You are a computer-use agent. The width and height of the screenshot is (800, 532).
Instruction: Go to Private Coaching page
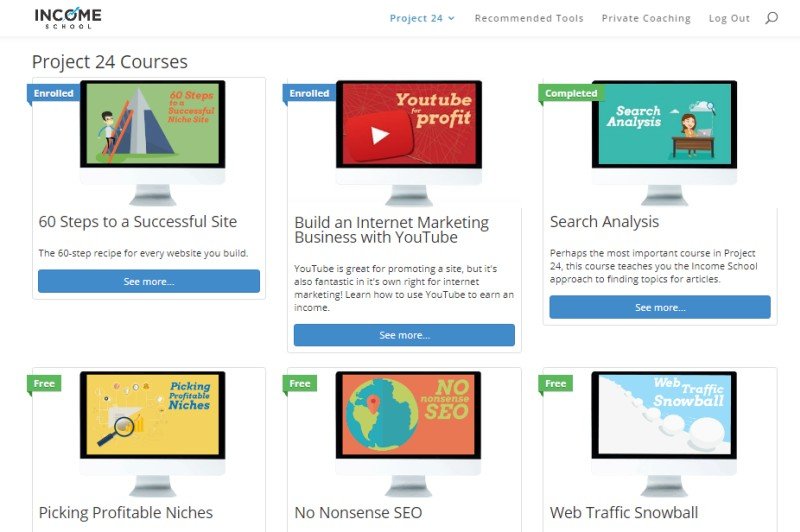coord(646,18)
